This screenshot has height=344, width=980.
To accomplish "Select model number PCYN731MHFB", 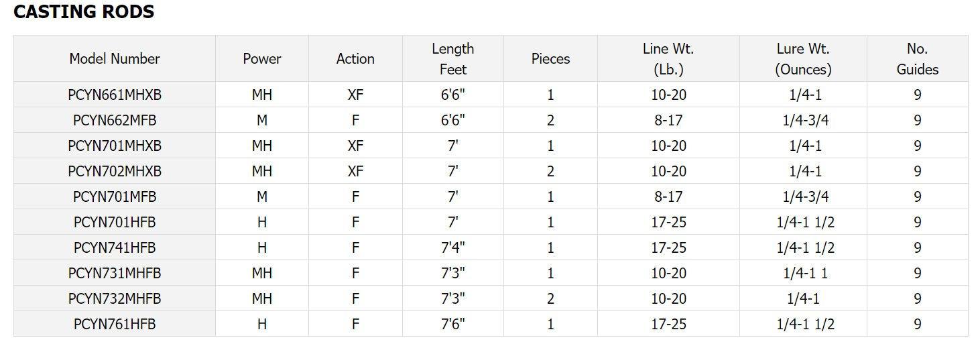I will pyautogui.click(x=115, y=274).
